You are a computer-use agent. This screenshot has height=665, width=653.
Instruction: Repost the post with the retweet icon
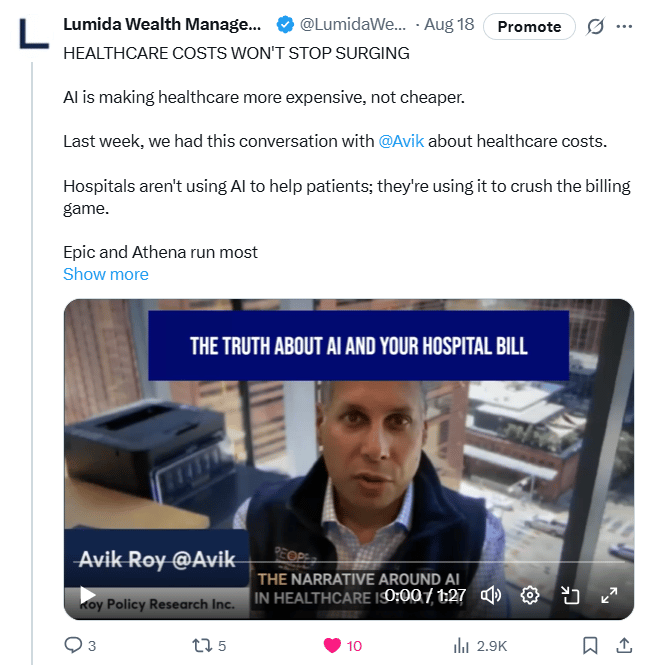click(202, 646)
